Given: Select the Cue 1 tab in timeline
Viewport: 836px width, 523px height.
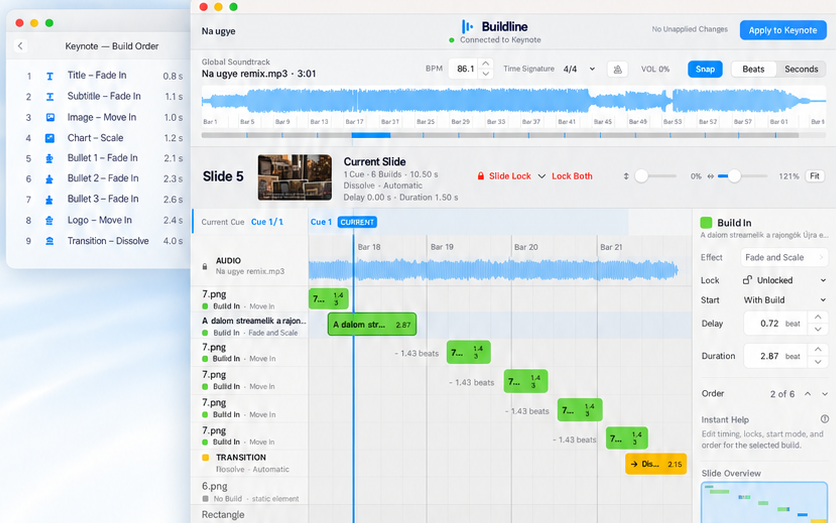Looking at the screenshot, I should coord(321,222).
